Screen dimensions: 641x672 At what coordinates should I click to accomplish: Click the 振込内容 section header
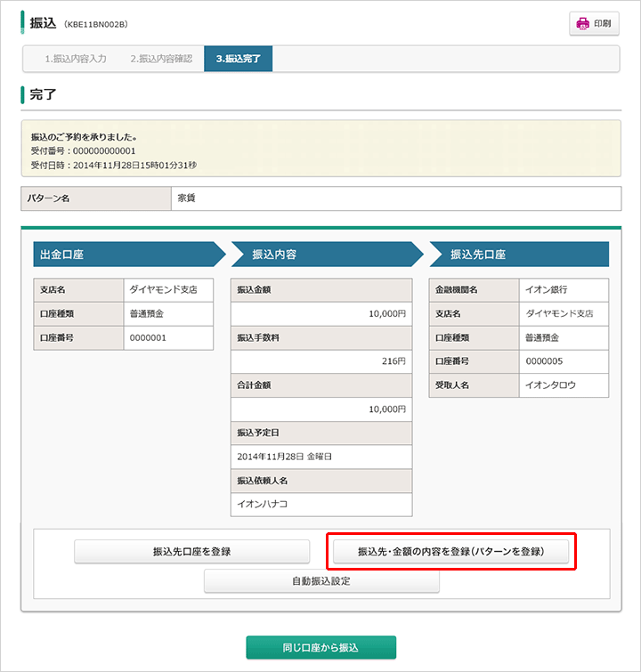tap(327, 255)
